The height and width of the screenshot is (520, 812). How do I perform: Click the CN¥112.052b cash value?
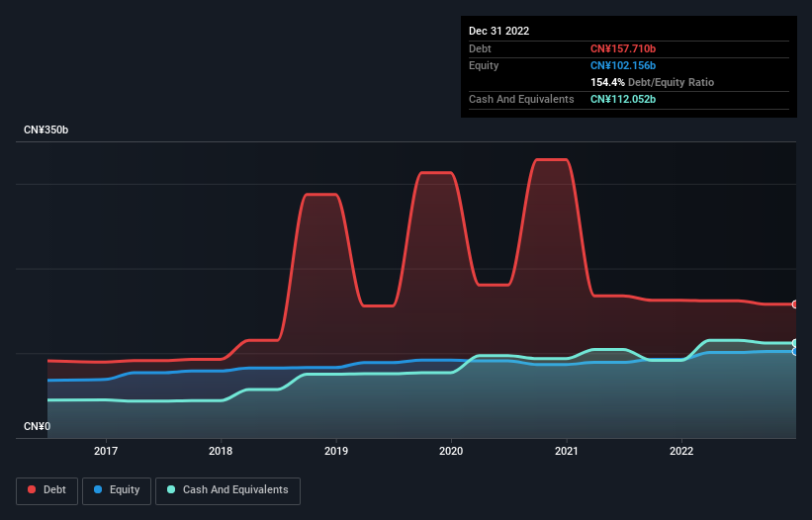(x=623, y=99)
